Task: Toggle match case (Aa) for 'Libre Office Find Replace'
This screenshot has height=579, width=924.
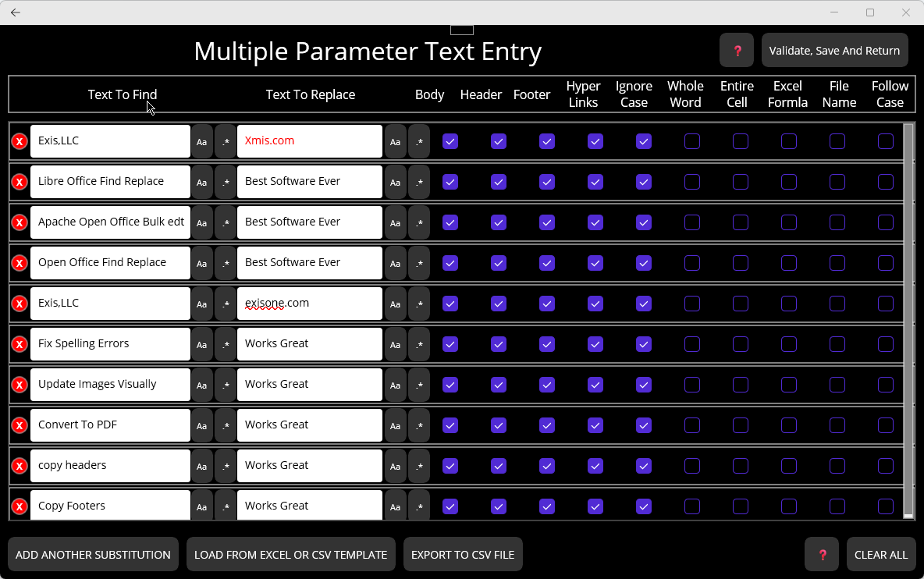Action: click(x=201, y=182)
